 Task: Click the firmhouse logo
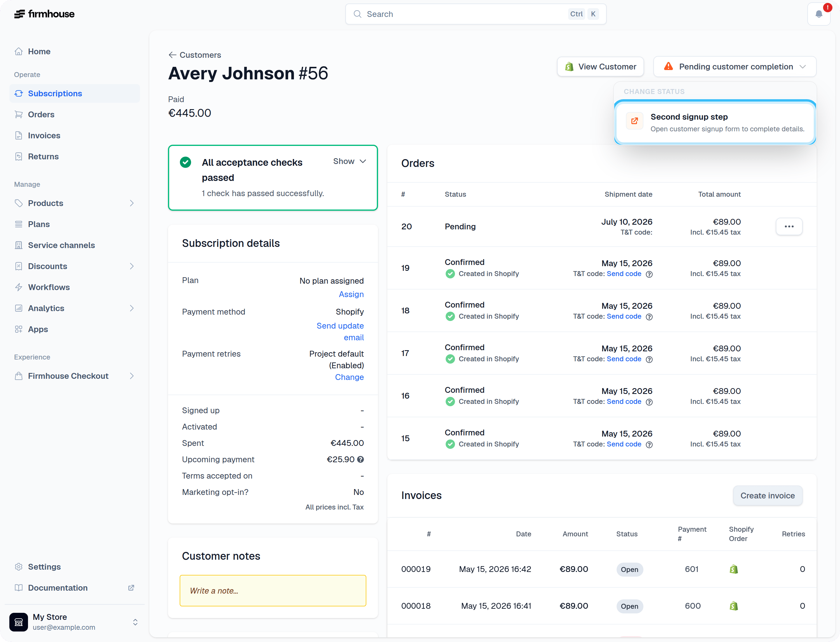click(44, 14)
